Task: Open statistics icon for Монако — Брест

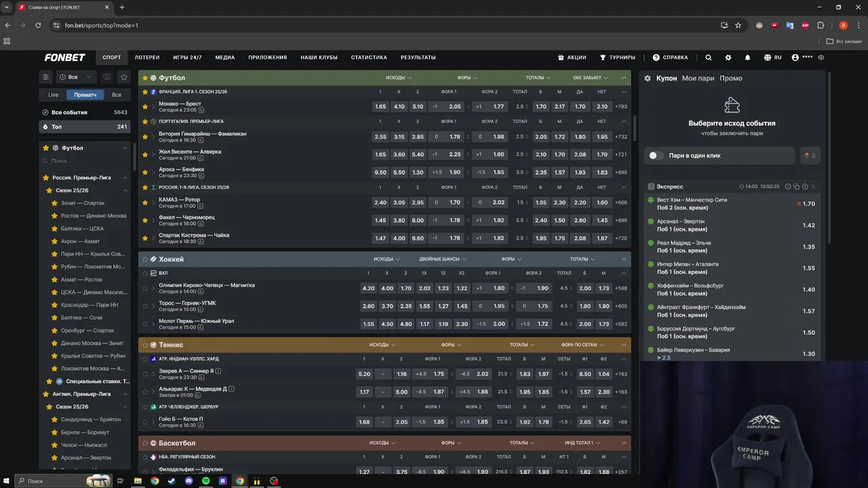Action: click(201, 110)
